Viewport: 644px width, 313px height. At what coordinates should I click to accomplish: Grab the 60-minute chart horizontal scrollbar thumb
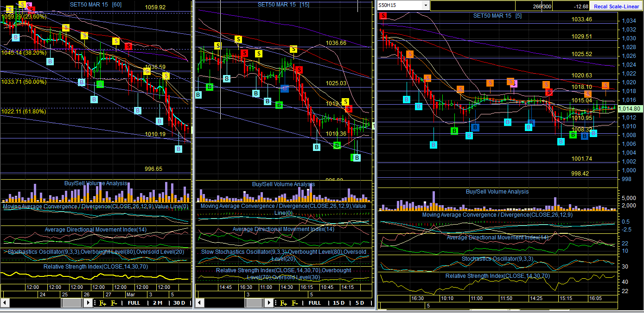click(x=71, y=303)
